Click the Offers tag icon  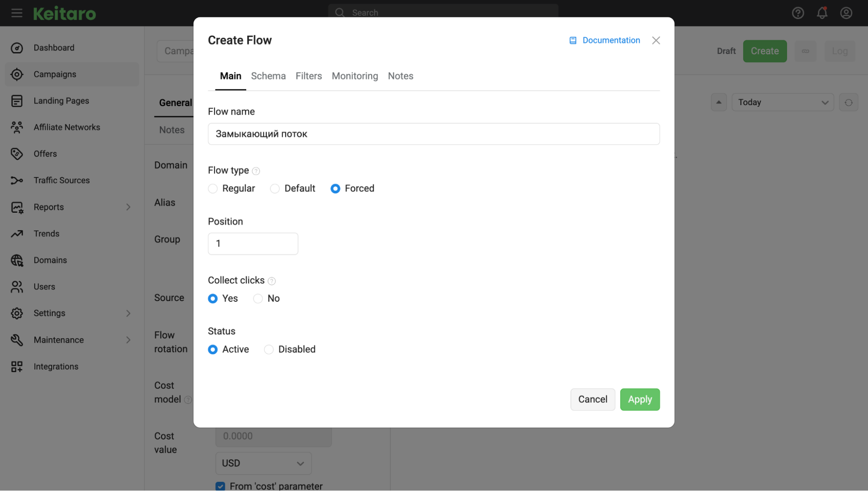pos(17,154)
